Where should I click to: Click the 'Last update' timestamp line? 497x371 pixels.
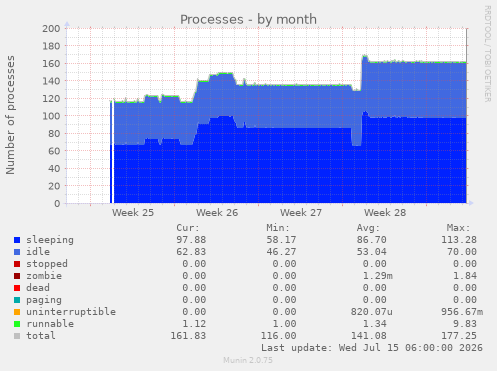click(x=372, y=348)
